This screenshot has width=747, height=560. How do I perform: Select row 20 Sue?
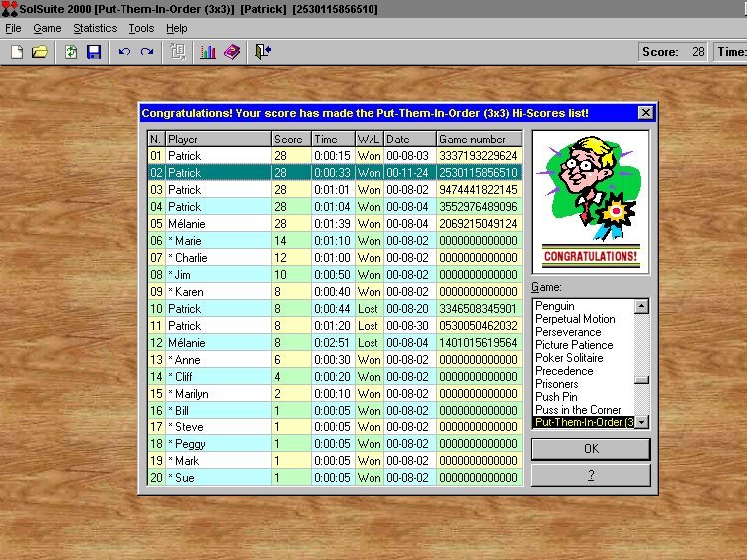(x=335, y=478)
